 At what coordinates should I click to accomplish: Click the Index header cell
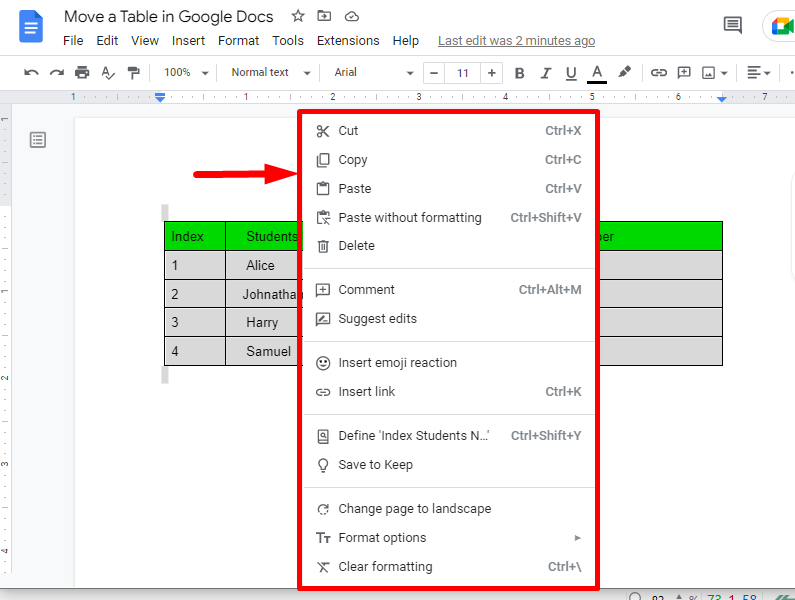[x=195, y=236]
